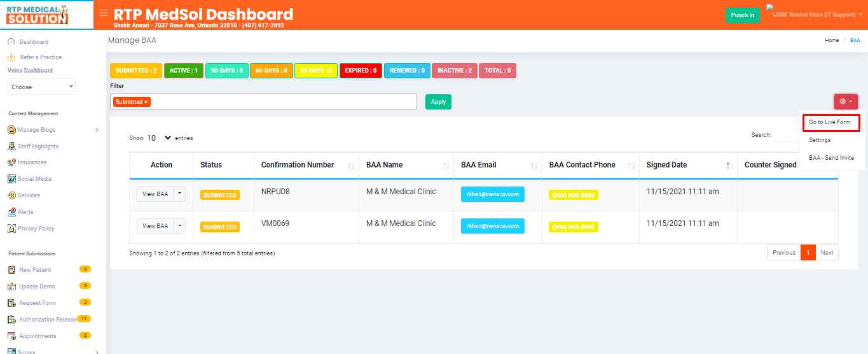Change the show entries count dropdown
Image resolution: width=868 pixels, height=354 pixels.
[x=159, y=138]
